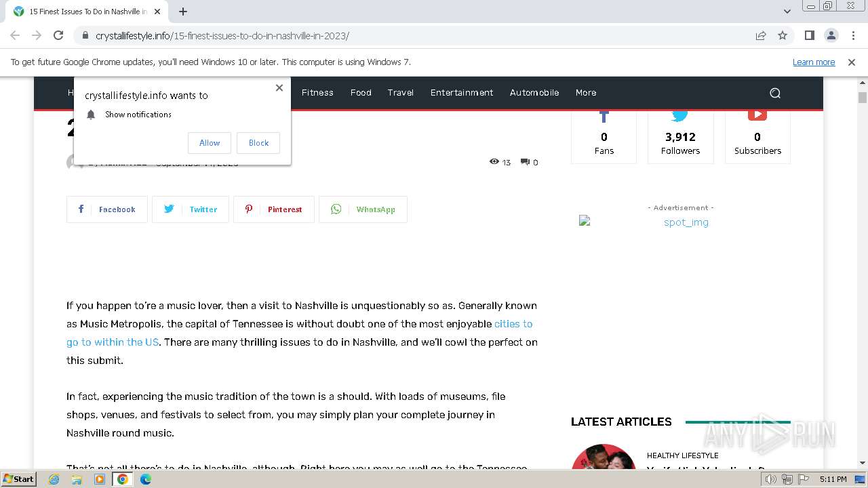The image size is (868, 488).
Task: Open the Action Center flag icon
Action: coord(803,479)
